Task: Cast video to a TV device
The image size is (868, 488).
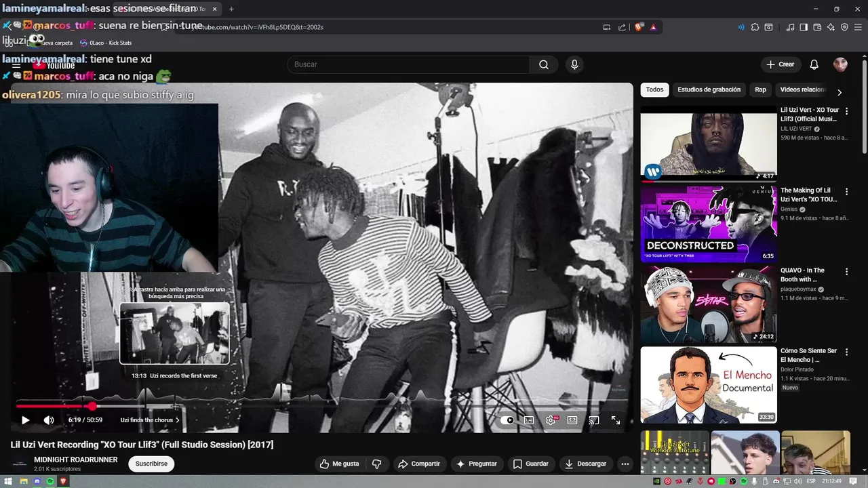Action: pos(594,420)
